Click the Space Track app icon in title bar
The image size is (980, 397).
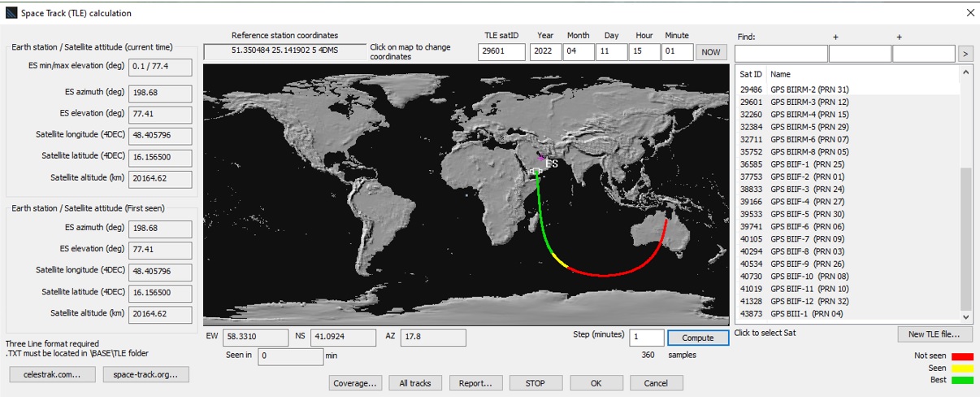[x=11, y=13]
